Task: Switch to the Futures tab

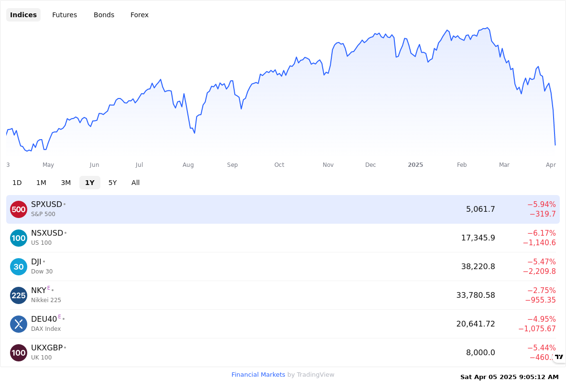Action: (65, 15)
